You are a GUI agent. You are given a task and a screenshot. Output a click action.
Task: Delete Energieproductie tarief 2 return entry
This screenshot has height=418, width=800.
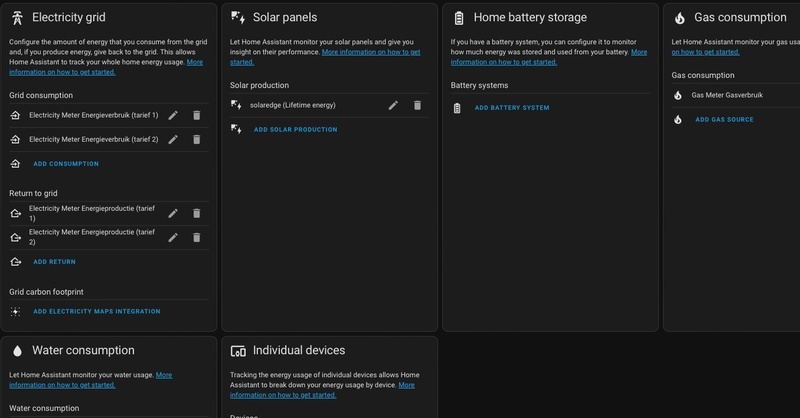click(196, 237)
